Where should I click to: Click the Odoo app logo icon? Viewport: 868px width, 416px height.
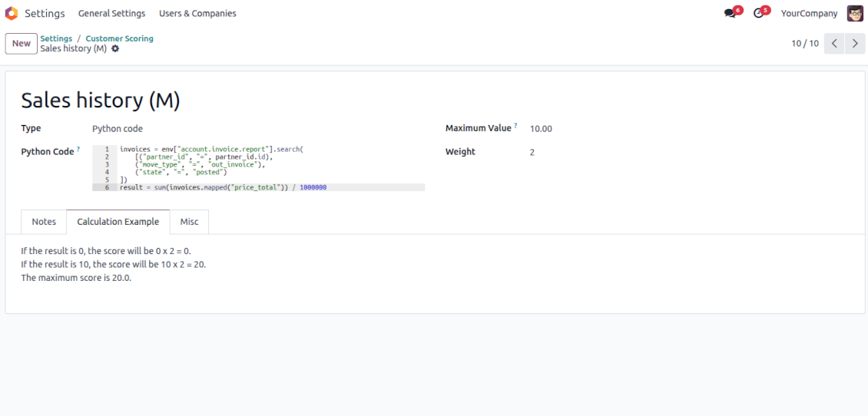pyautogui.click(x=11, y=13)
